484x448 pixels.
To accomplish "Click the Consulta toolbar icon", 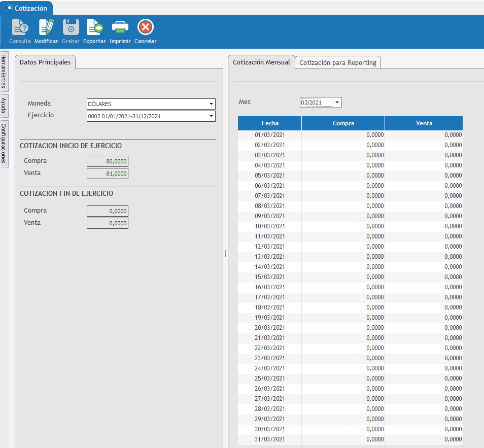I will pyautogui.click(x=20, y=28).
